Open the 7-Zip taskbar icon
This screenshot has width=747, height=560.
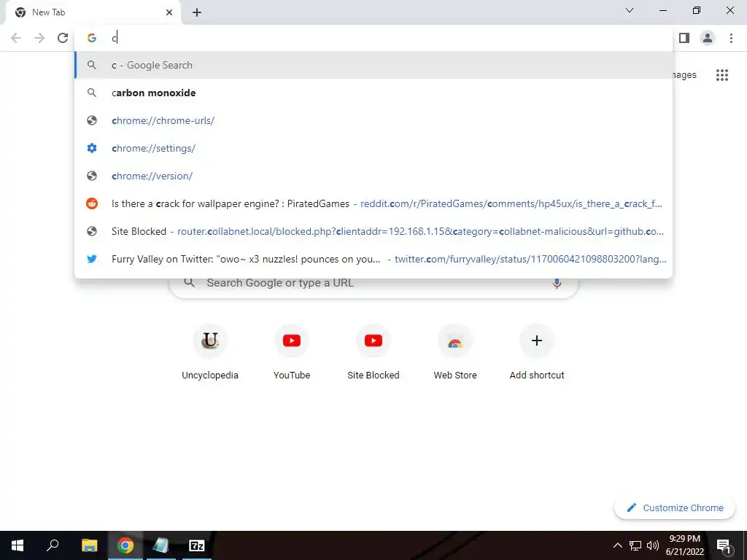point(197,545)
